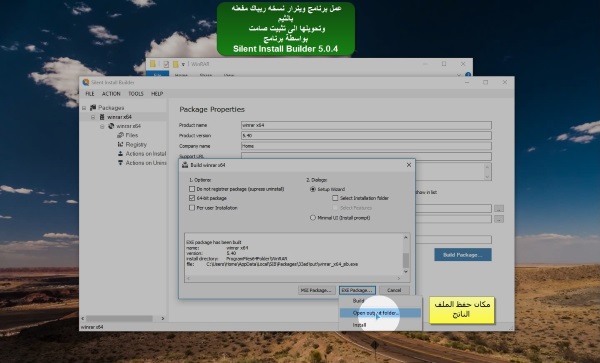Click tree panel scroll right arrow
Image resolution: width=600 pixels, height=363 pixels.
click(x=163, y=318)
